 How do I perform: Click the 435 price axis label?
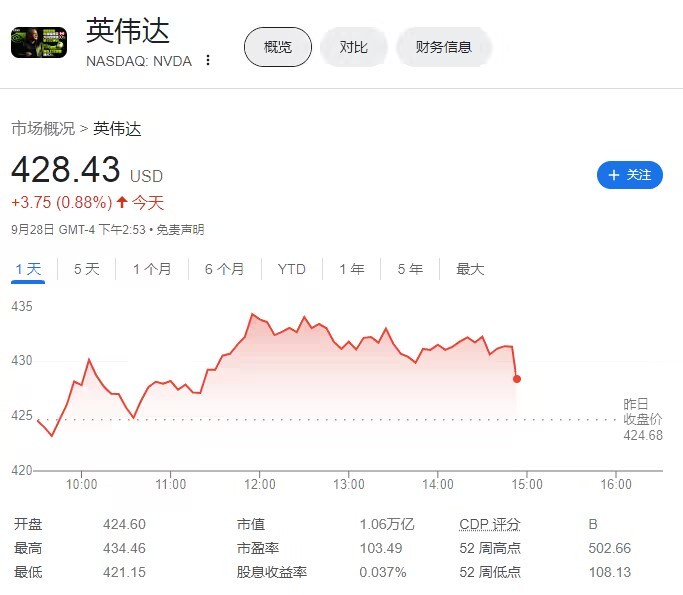point(22,306)
